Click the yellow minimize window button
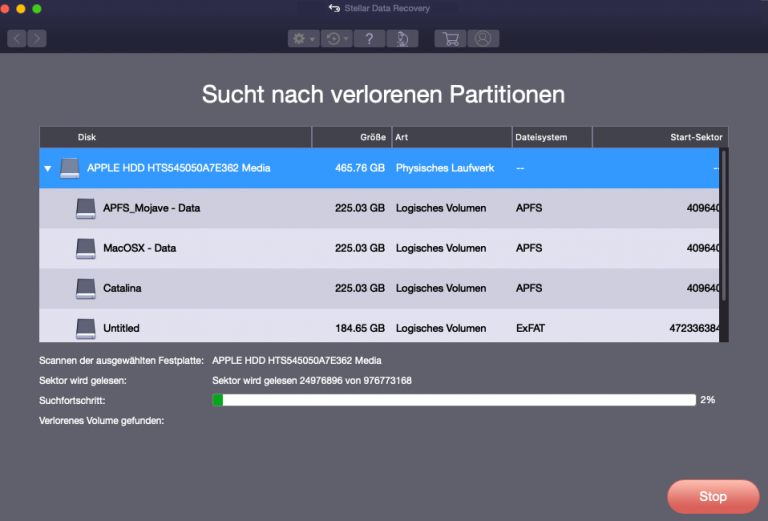Viewport: 768px width, 521px height. [21, 9]
